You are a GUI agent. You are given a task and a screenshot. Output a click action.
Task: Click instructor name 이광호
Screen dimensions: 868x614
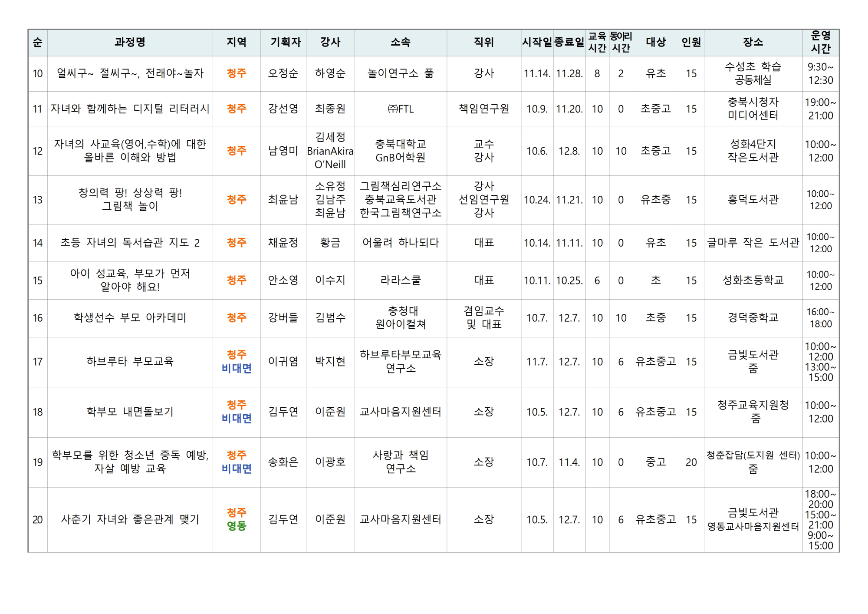pyautogui.click(x=330, y=462)
